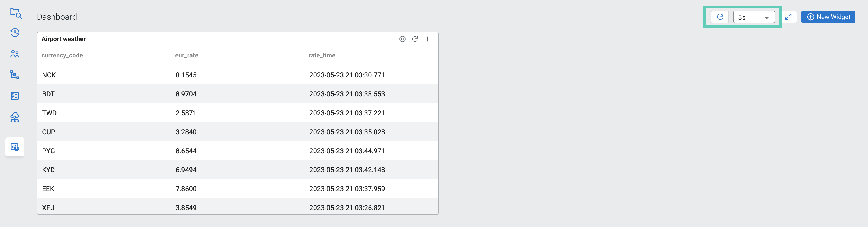The image size is (868, 227).
Task: Open the hierarchy tree icon in sidebar
Action: pos(15,75)
